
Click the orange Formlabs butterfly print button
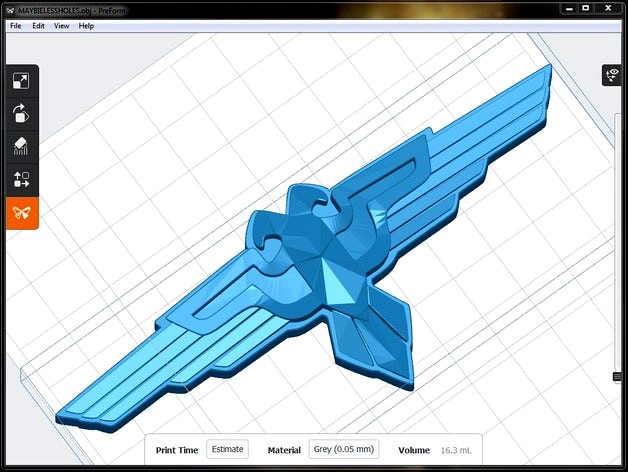click(22, 213)
